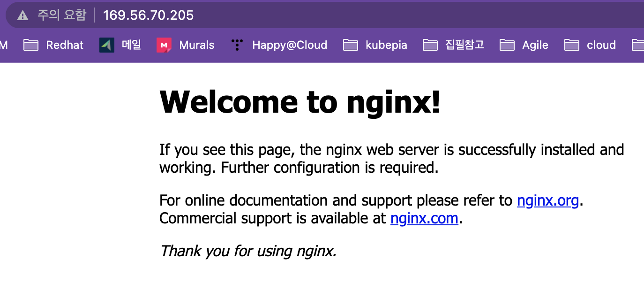Open the kubepia bookmark folder

point(375,45)
